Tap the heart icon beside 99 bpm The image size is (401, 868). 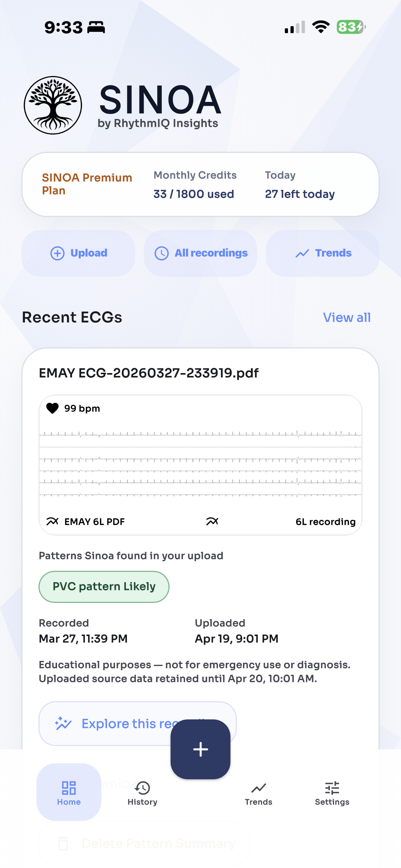[52, 408]
